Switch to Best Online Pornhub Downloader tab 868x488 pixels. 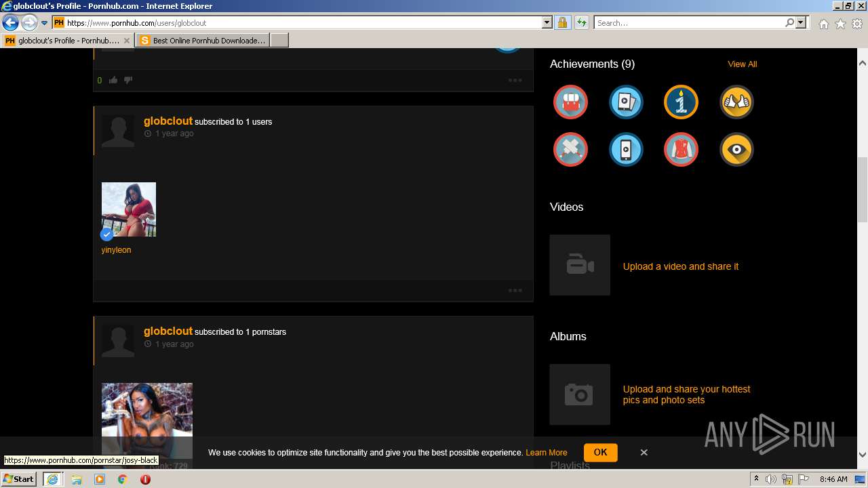coord(202,41)
